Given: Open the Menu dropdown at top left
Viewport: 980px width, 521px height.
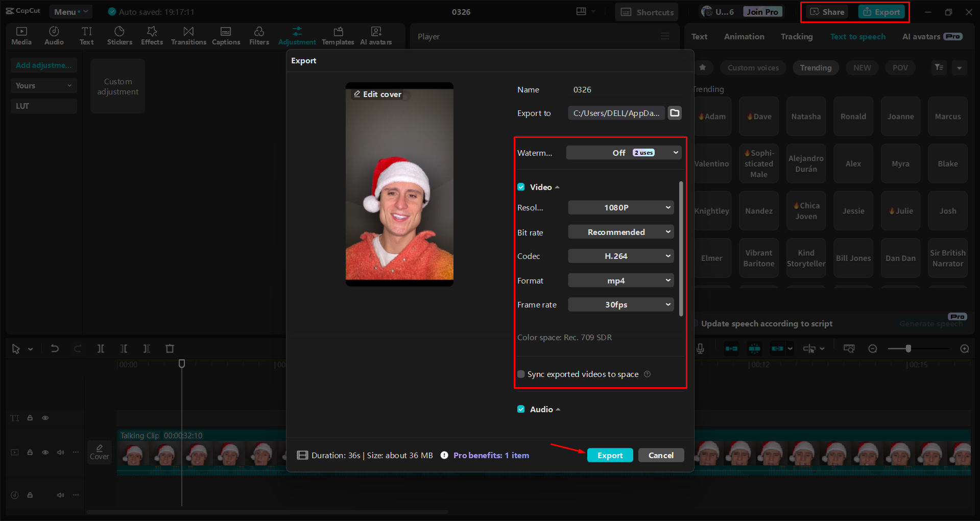Looking at the screenshot, I should coord(70,11).
